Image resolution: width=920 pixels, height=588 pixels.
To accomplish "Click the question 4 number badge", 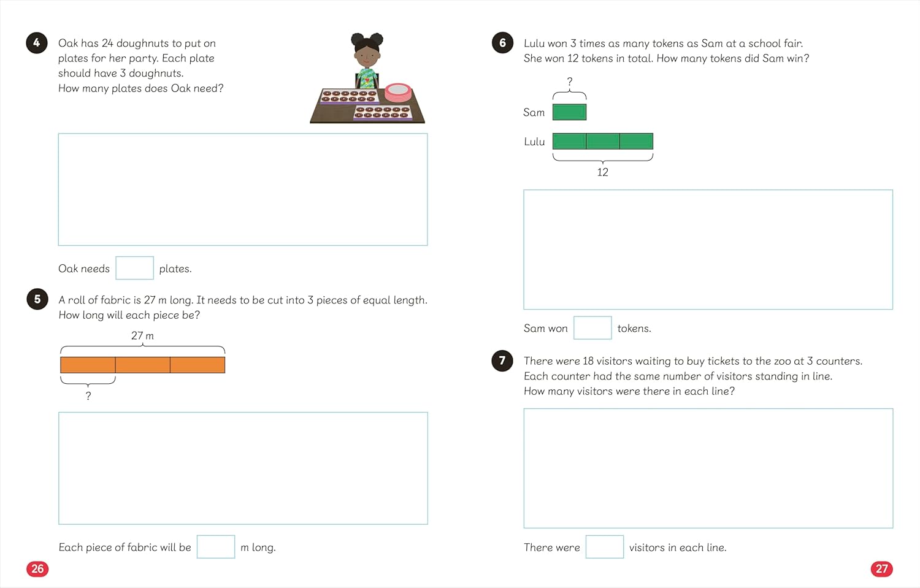I will point(37,43).
